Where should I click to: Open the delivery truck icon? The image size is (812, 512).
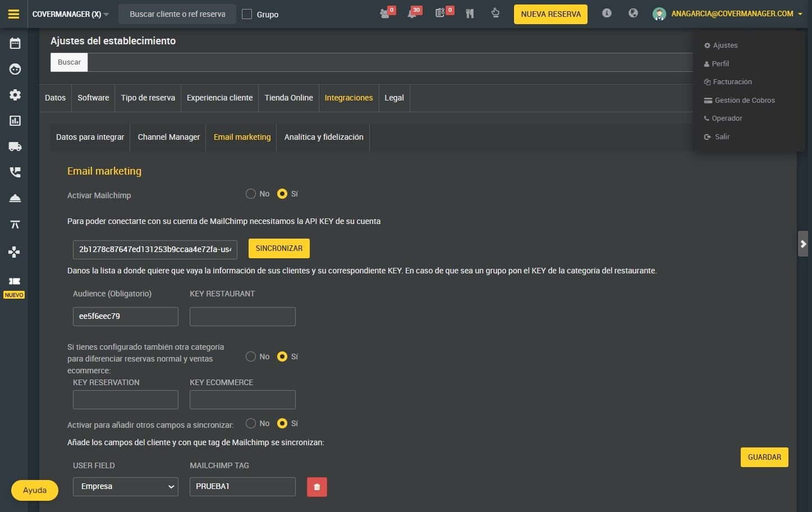(15, 147)
